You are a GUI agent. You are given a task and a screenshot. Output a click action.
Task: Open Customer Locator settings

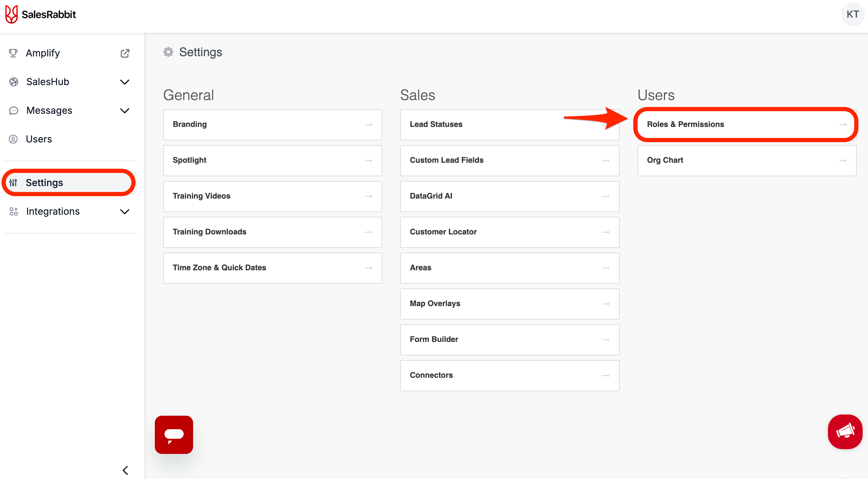point(510,232)
